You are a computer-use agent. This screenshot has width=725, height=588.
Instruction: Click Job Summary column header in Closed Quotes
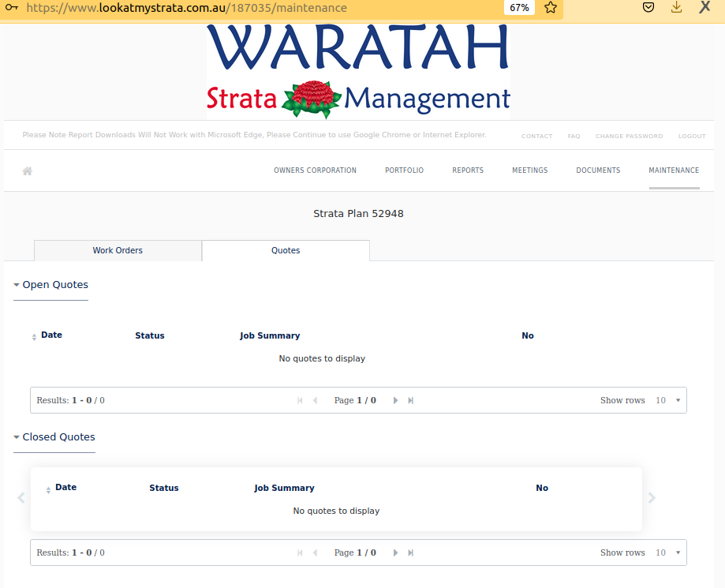click(x=284, y=488)
